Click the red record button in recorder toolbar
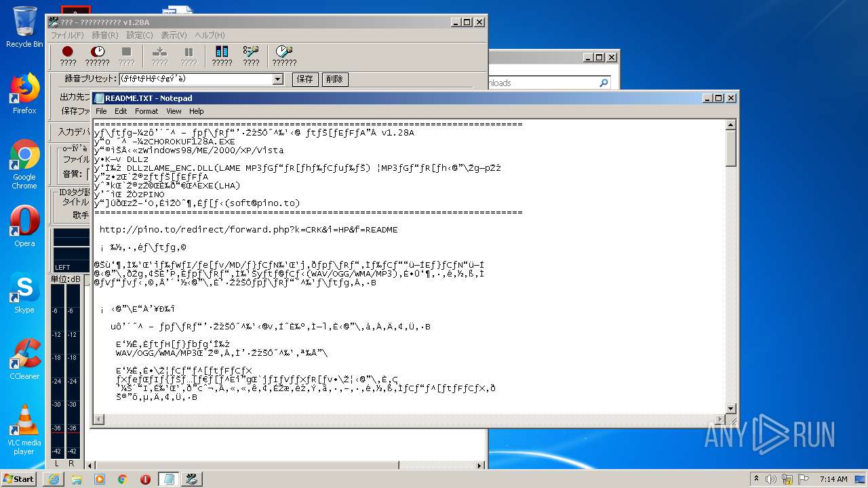Image resolution: width=868 pixels, height=488 pixels. pyautogui.click(x=68, y=52)
